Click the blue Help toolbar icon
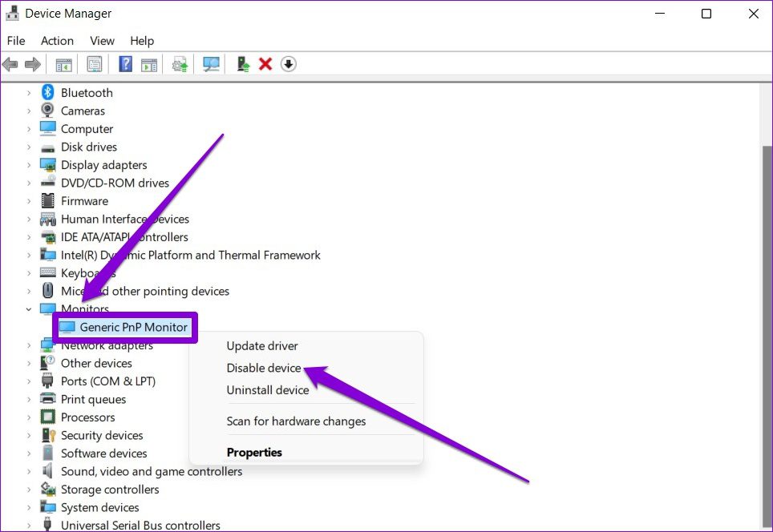Viewport: 773px width, 532px height. pyautogui.click(x=126, y=64)
